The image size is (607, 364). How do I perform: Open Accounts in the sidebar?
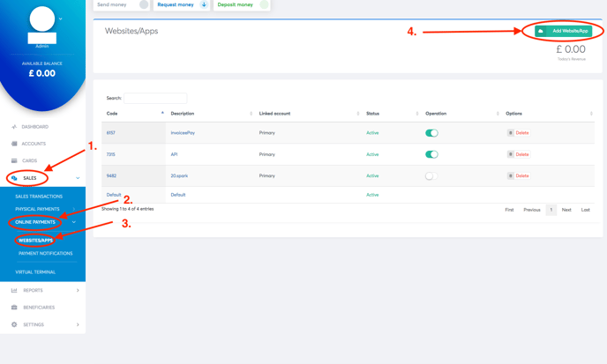point(34,144)
